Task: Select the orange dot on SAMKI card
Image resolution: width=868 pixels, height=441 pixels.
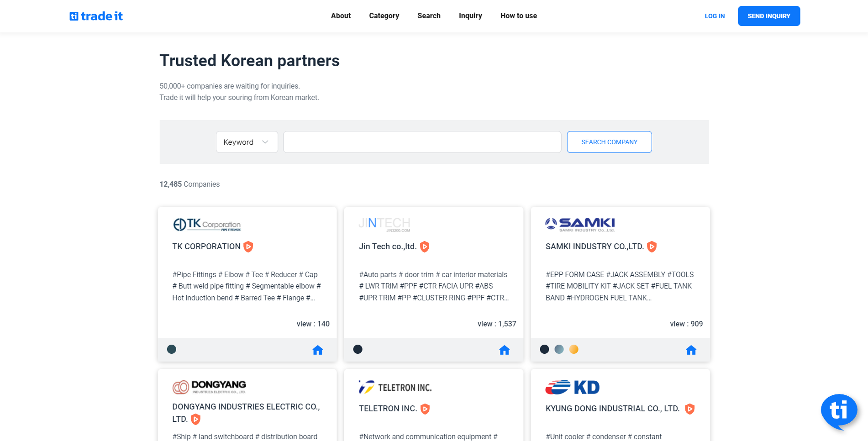Action: (x=574, y=349)
